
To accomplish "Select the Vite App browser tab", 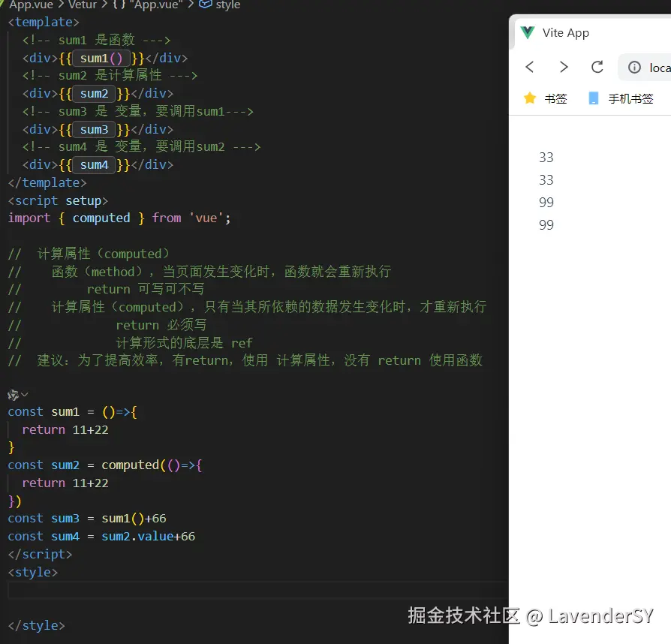I will [565, 33].
